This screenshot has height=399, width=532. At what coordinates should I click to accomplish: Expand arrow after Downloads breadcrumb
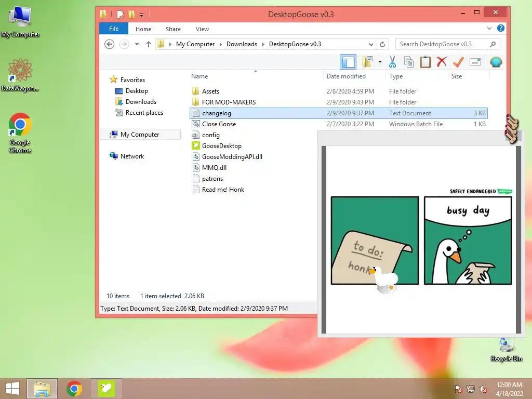click(263, 44)
